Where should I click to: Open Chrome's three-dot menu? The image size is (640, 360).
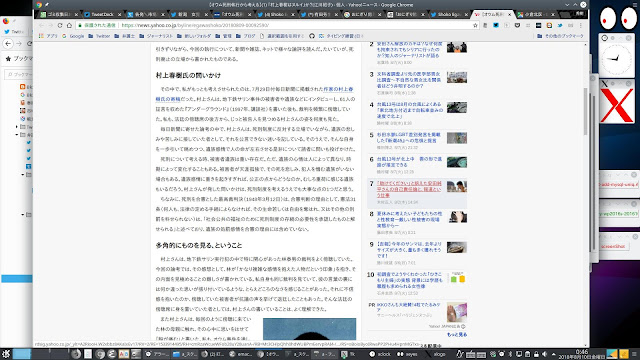pyautogui.click(x=581, y=25)
